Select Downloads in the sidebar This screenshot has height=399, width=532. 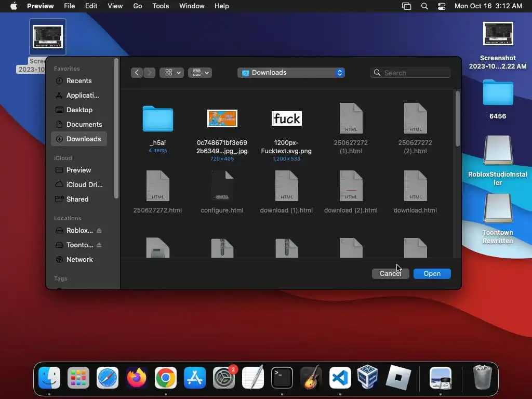pyautogui.click(x=79, y=139)
